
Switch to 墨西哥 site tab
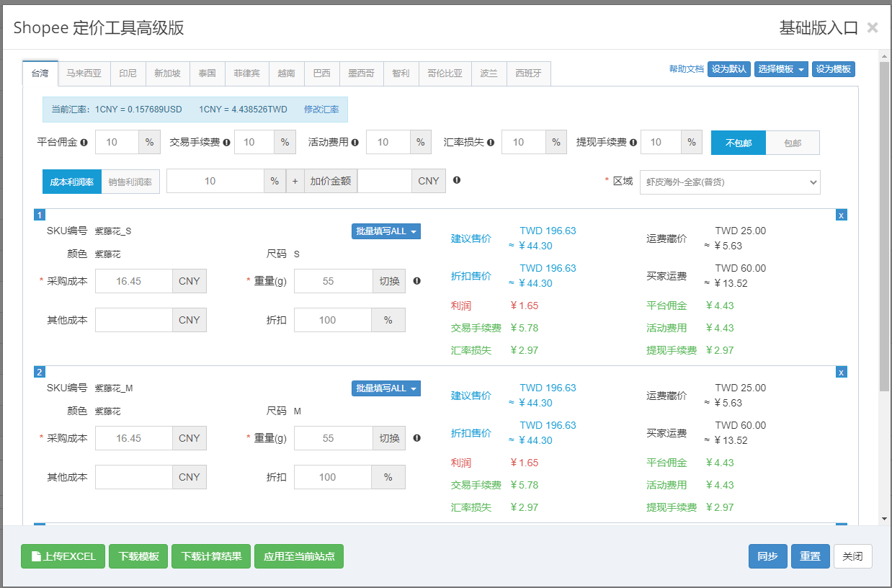(x=362, y=73)
